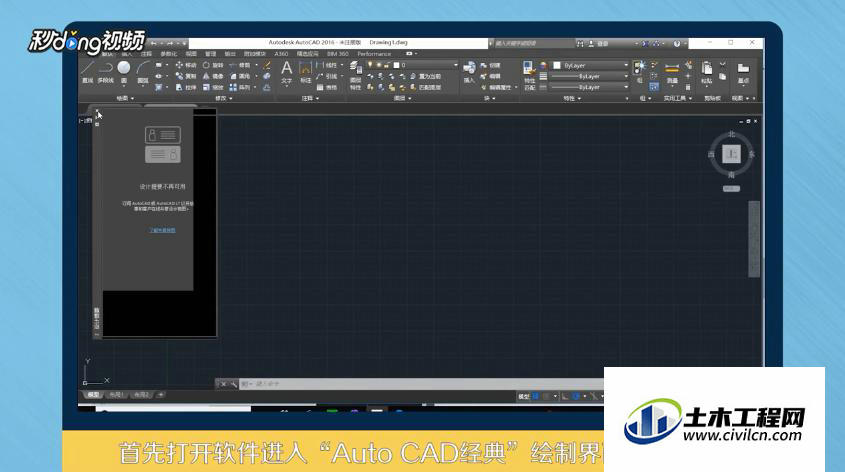845x472 pixels.
Task: Click the Move (移动) tool
Action: click(x=185, y=65)
